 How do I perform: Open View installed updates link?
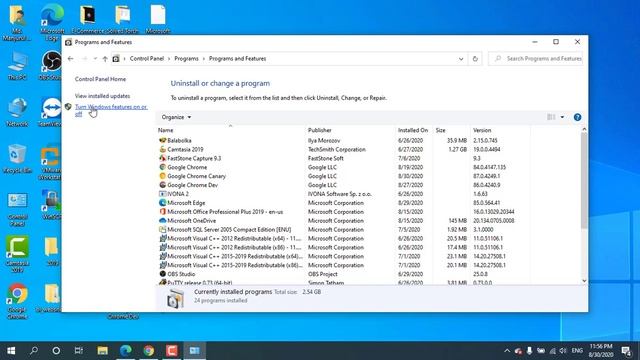coord(102,96)
